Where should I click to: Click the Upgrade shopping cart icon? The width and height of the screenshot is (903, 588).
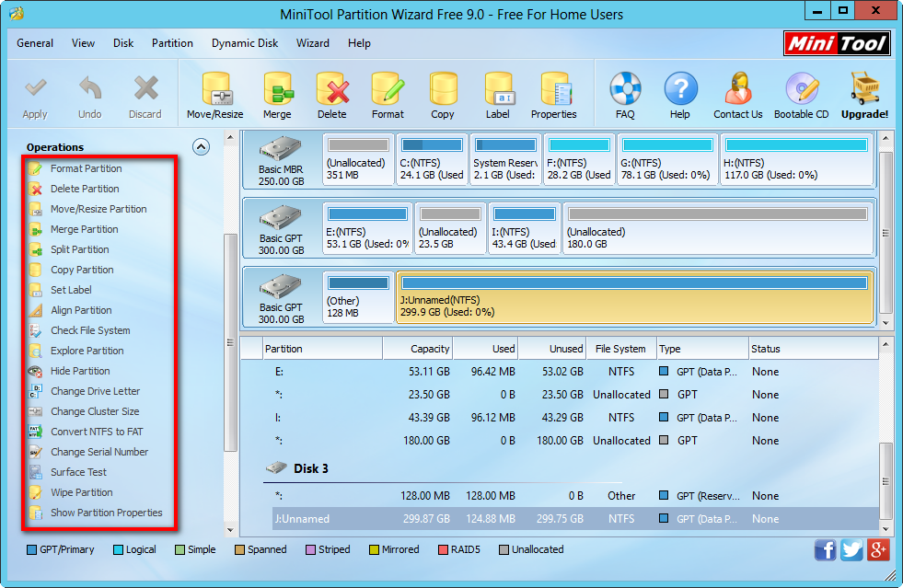pyautogui.click(x=865, y=88)
